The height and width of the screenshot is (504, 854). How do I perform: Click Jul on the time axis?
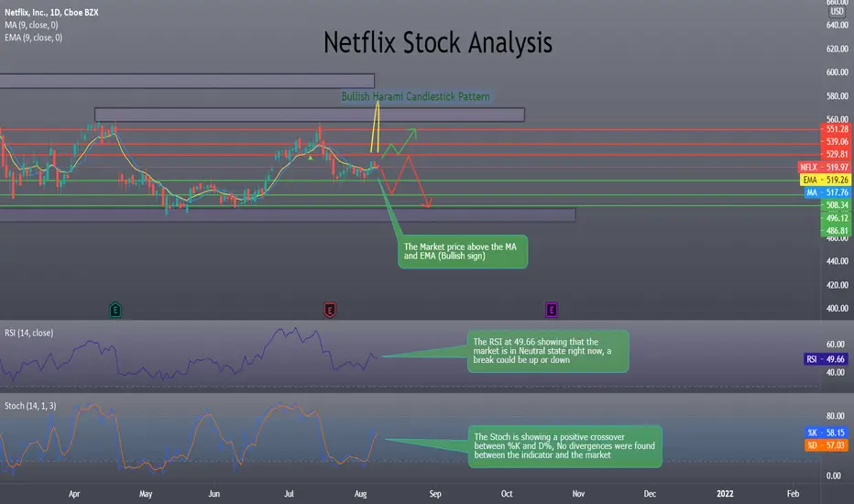289,494
